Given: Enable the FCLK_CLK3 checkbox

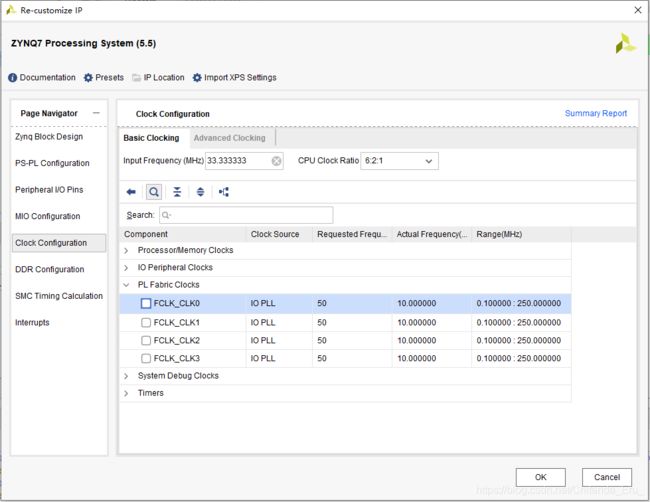Looking at the screenshot, I should pos(146,358).
